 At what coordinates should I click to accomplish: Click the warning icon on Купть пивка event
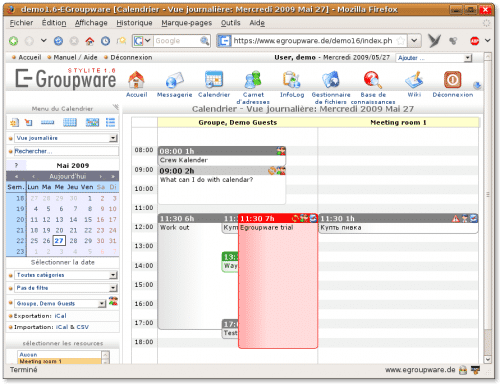click(x=455, y=219)
